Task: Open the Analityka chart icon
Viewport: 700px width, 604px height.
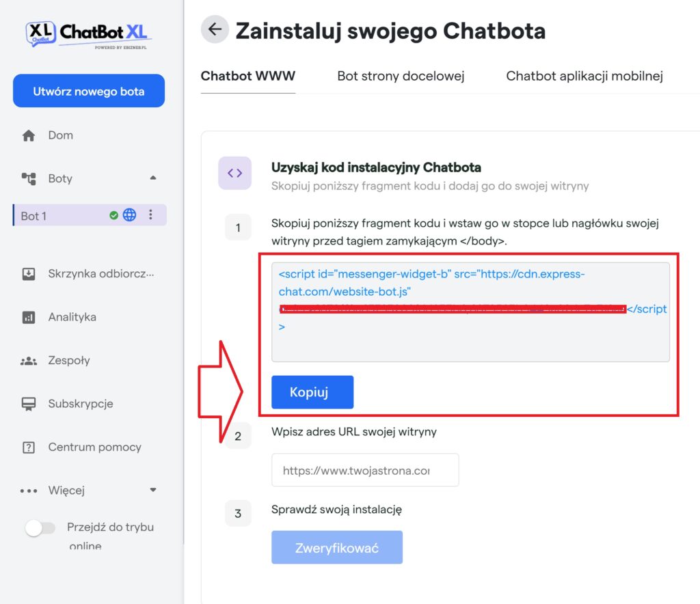Action: (29, 317)
